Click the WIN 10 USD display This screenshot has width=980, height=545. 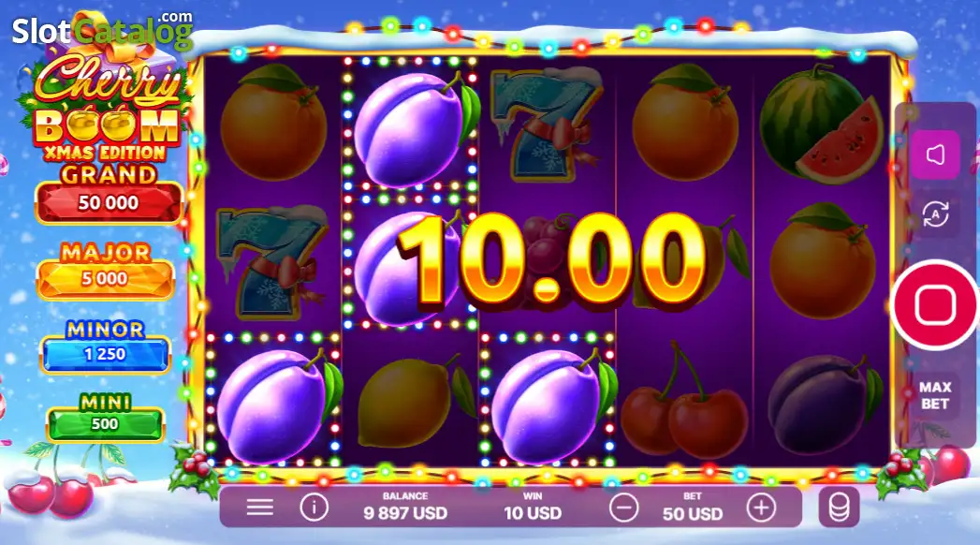click(x=533, y=507)
